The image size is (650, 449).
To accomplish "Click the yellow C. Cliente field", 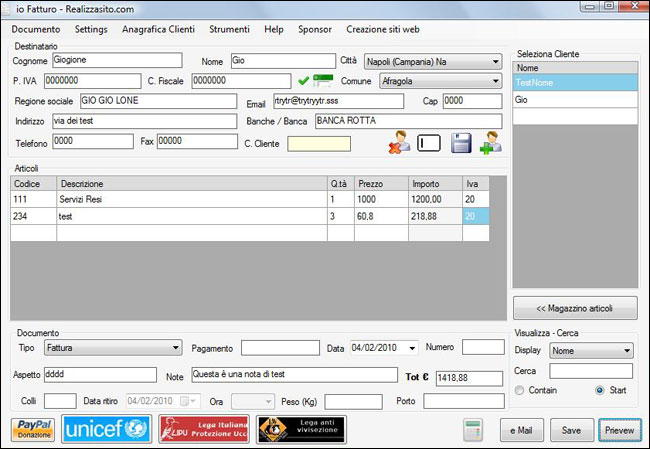I will point(318,143).
